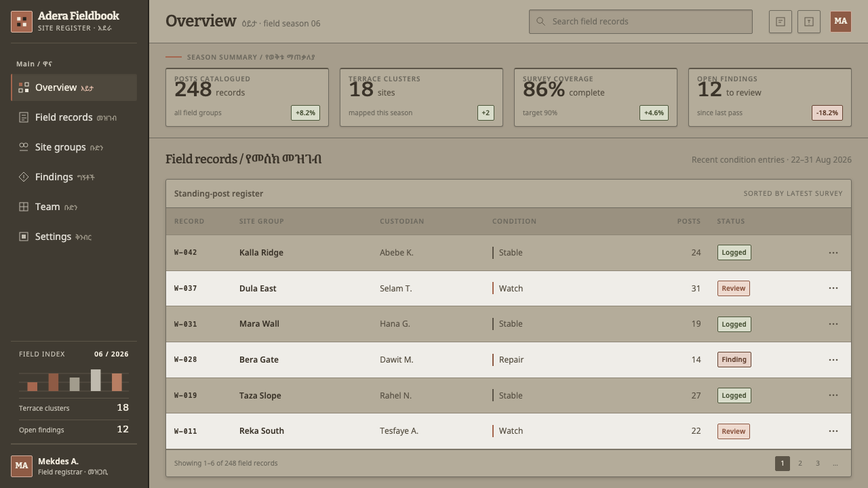Open row options for record W-028
The height and width of the screenshot is (488, 868).
tap(833, 360)
